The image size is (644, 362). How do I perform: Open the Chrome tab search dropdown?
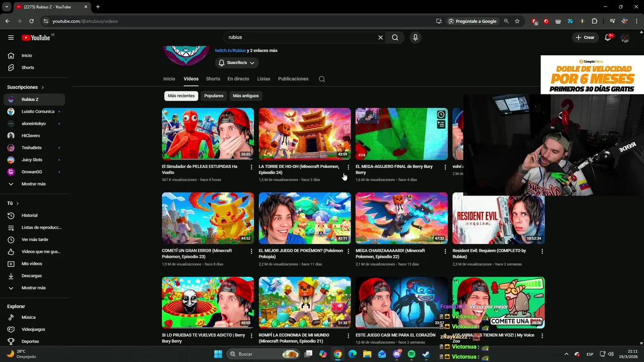click(7, 7)
